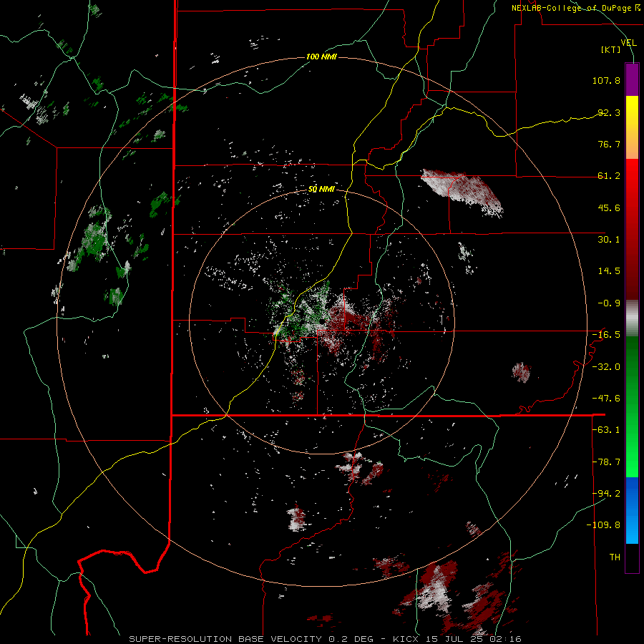Select the 61.2 legend value
The image size is (644, 644).
pyautogui.click(x=609, y=176)
